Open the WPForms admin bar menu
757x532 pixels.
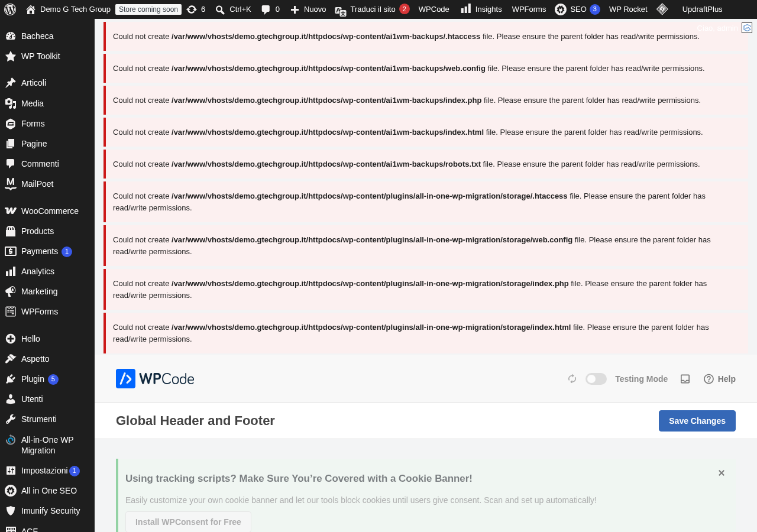pyautogui.click(x=529, y=9)
